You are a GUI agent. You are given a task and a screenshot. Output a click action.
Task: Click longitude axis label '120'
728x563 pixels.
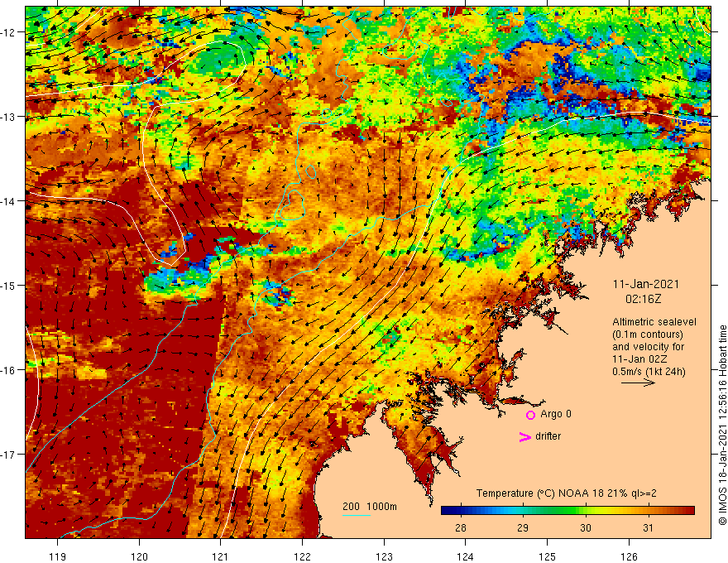click(x=139, y=556)
